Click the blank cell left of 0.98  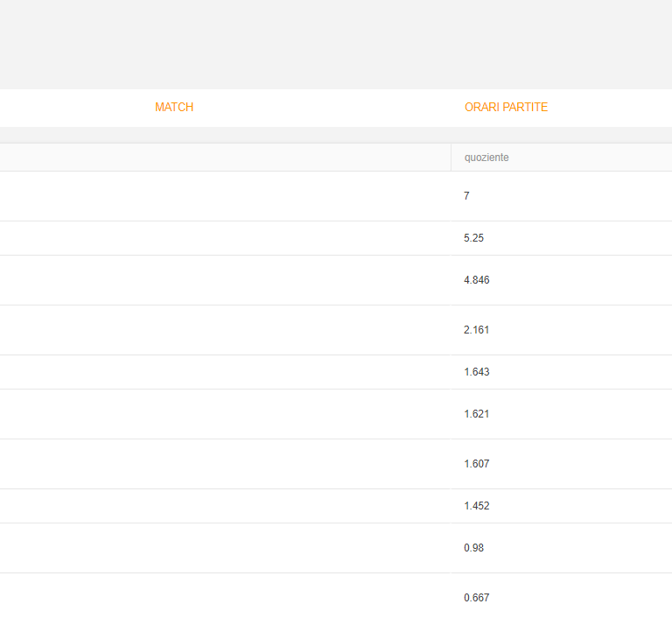pos(226,548)
